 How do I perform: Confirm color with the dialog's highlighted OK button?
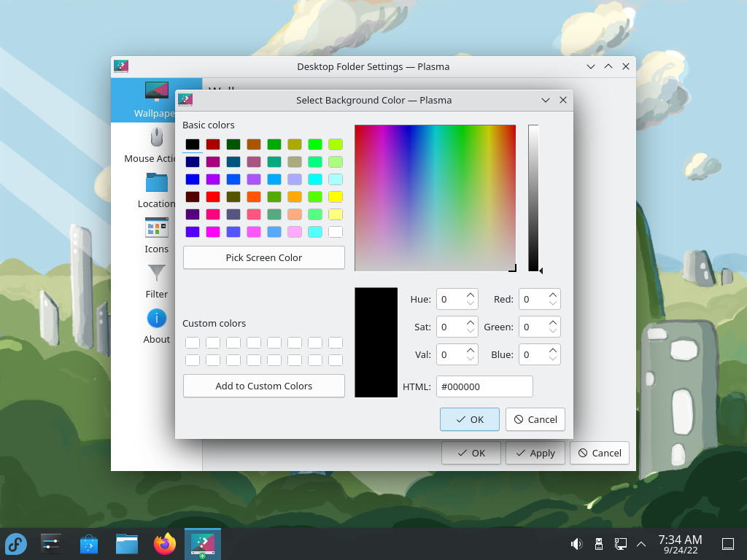point(470,419)
